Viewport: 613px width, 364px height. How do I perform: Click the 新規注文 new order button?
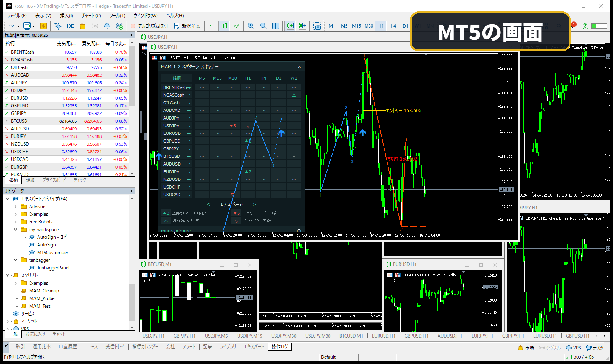(x=187, y=26)
